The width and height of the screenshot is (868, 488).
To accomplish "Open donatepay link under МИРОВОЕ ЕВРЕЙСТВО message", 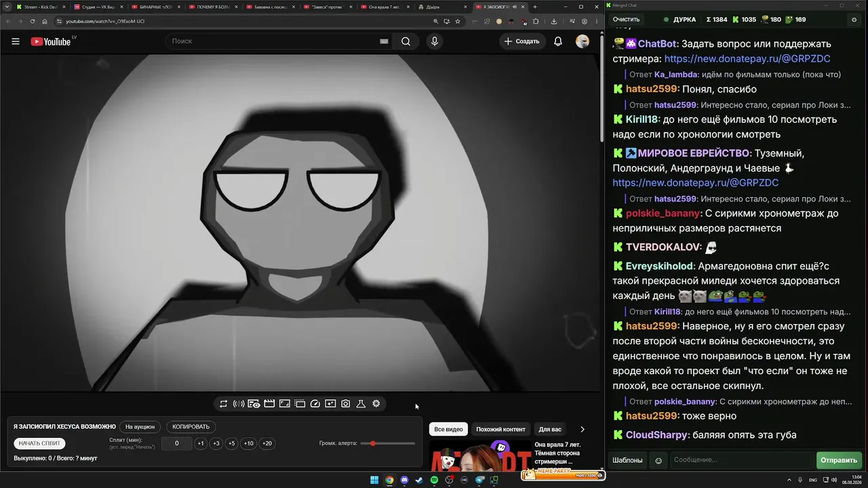I will coord(695,183).
